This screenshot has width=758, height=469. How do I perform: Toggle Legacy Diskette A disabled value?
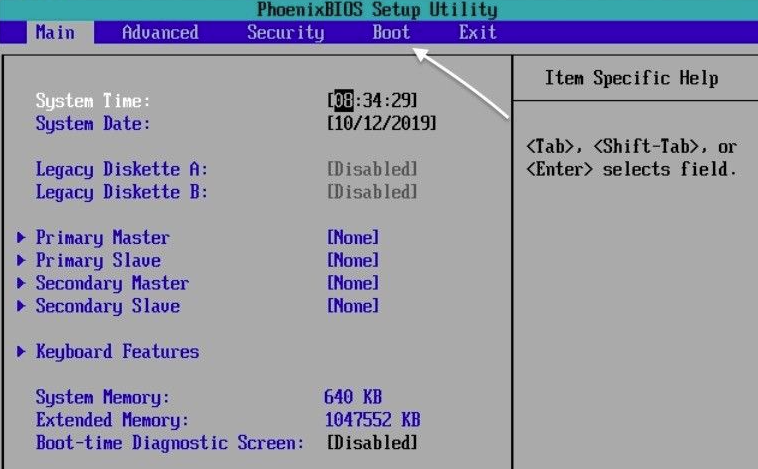372,169
